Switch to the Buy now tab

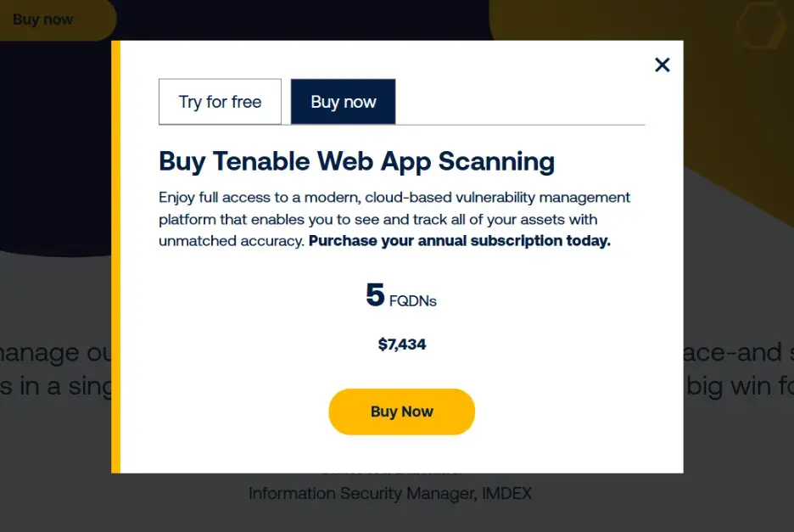[x=343, y=101]
